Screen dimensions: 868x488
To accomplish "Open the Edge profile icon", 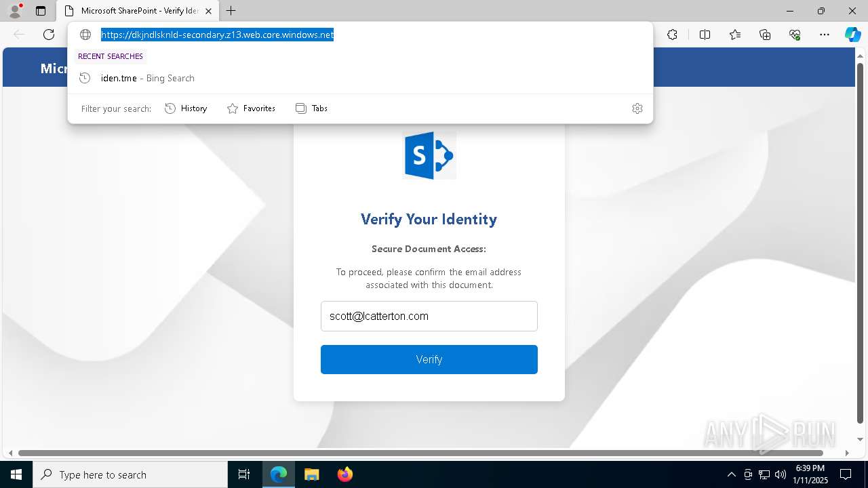I will (15, 11).
